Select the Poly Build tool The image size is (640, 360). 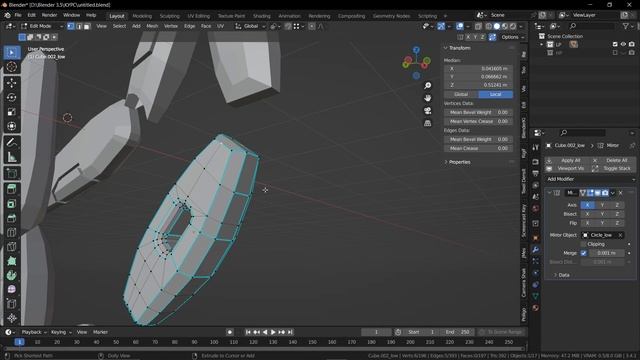pos(11,261)
